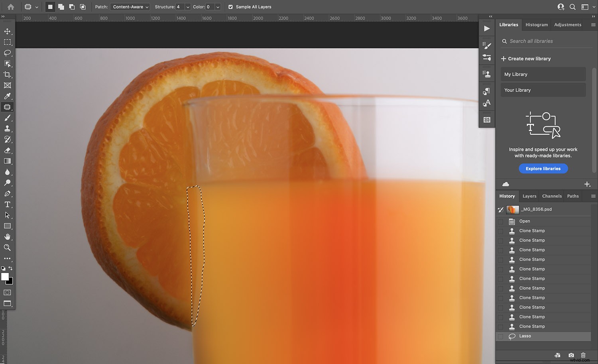This screenshot has height=364, width=598.
Task: Click the foreground color swatch
Action: pos(5,277)
